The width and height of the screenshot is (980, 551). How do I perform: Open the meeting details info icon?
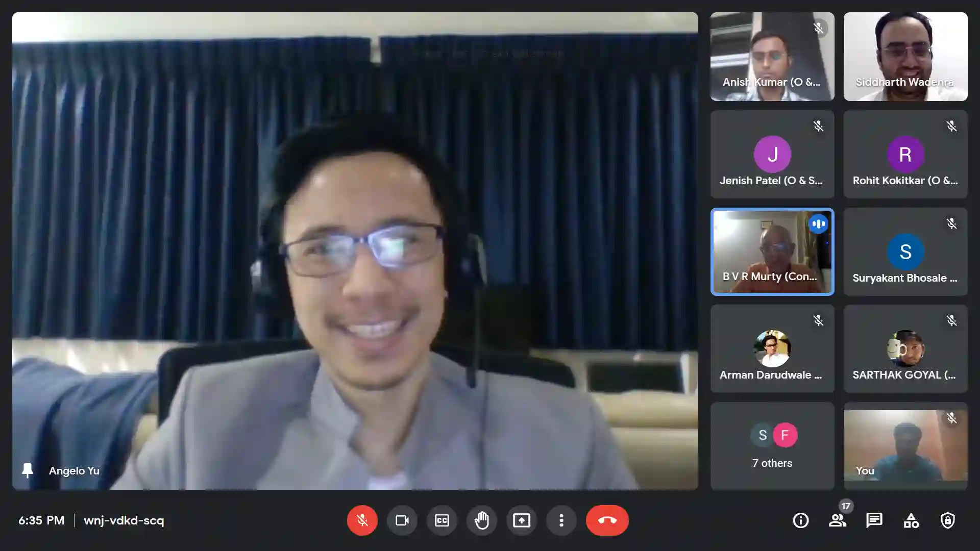[x=801, y=520]
